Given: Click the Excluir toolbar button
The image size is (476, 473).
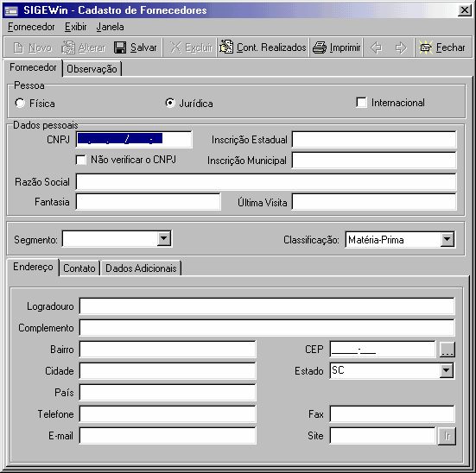Looking at the screenshot, I should click(191, 47).
